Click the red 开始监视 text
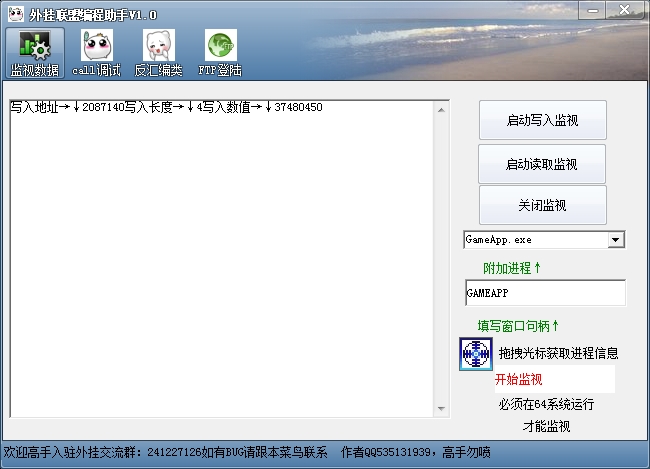 click(518, 379)
